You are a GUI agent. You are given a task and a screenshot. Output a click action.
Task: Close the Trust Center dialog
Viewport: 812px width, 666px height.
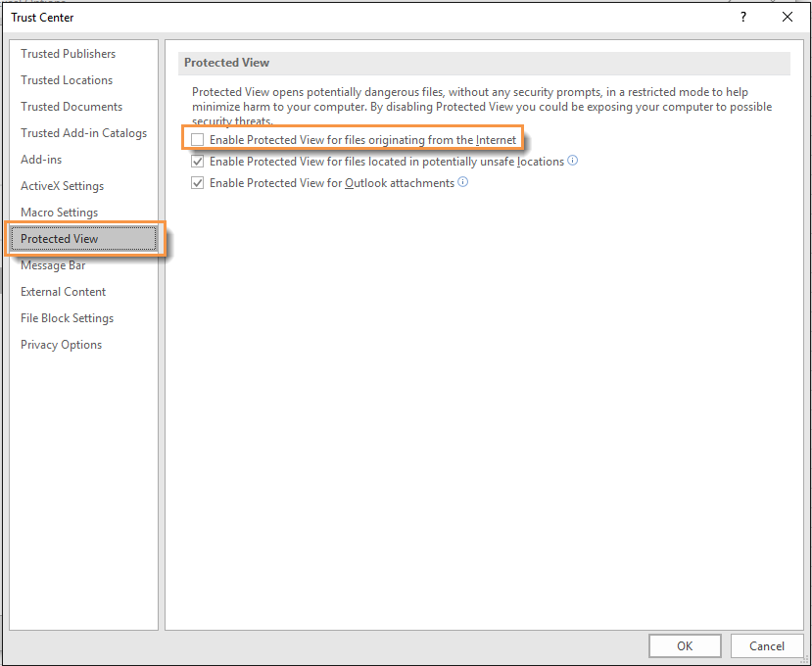[788, 17]
